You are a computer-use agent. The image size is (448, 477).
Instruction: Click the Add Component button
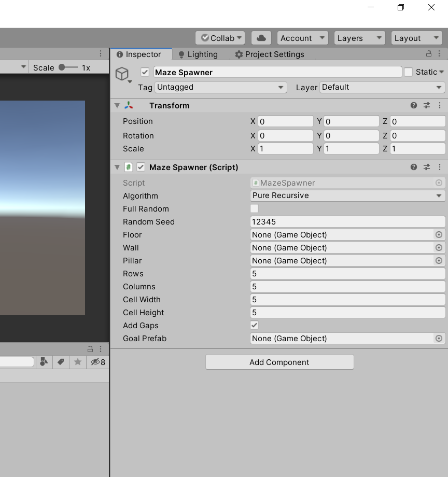(x=279, y=362)
